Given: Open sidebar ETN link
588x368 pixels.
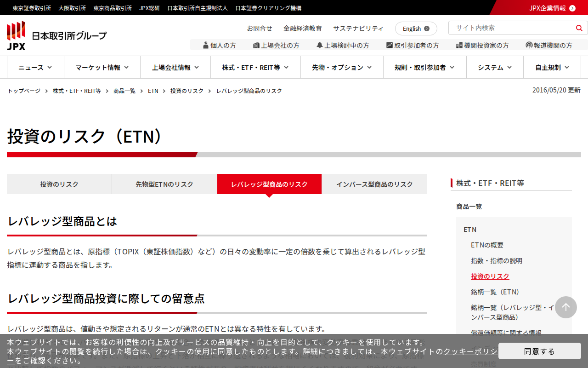Looking at the screenshot, I should 470,229.
